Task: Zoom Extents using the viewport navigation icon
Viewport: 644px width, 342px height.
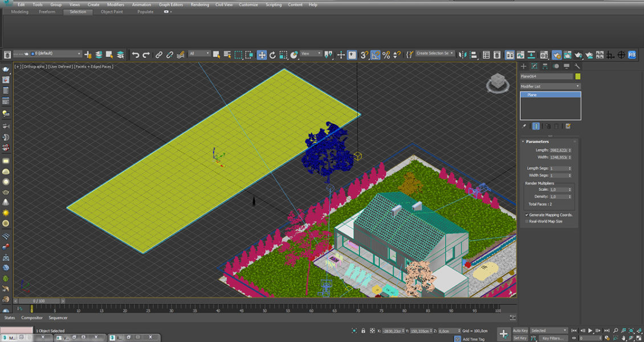Action: coord(631,330)
